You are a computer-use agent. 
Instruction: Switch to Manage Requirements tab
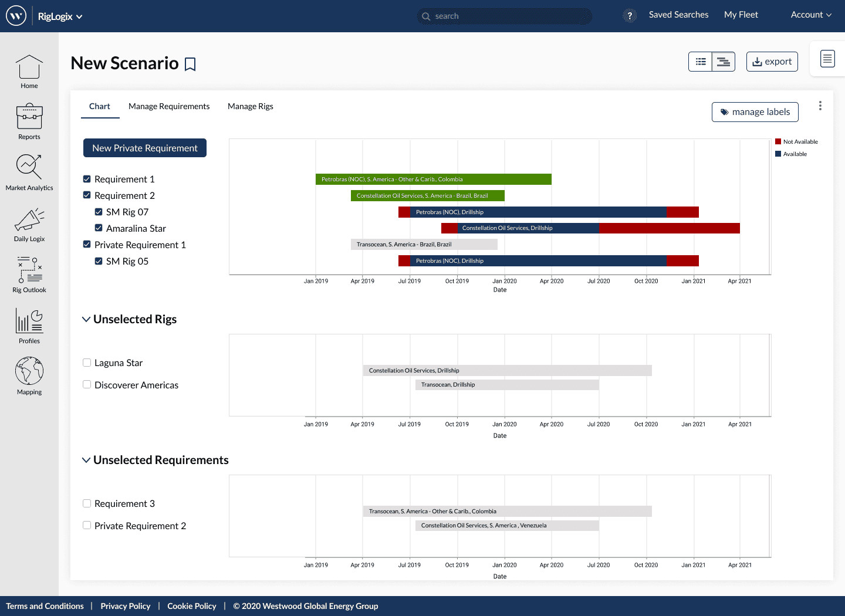(x=169, y=106)
